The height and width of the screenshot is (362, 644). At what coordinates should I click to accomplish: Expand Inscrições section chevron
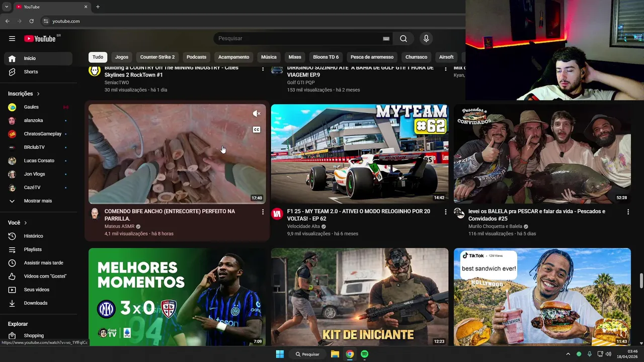coord(38,94)
